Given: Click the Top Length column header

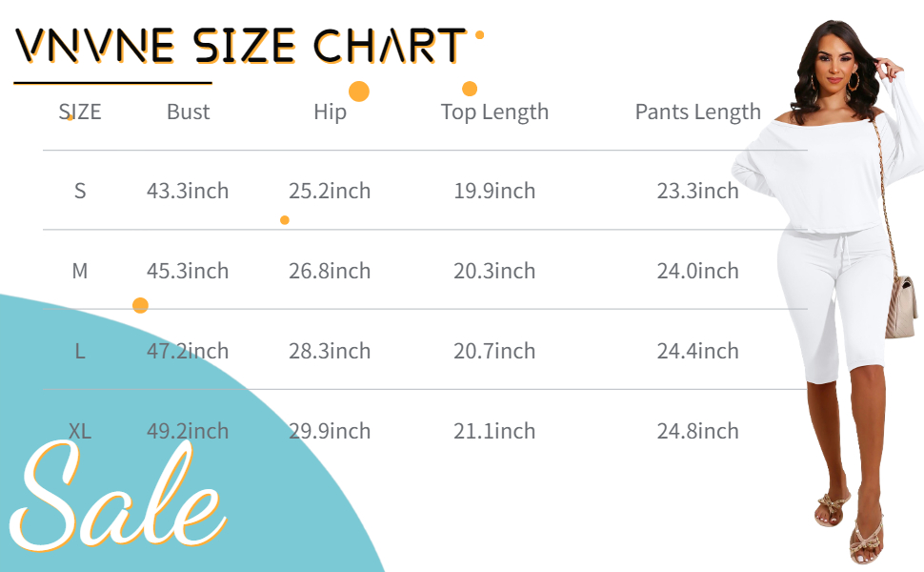Looking at the screenshot, I should pos(494,112).
